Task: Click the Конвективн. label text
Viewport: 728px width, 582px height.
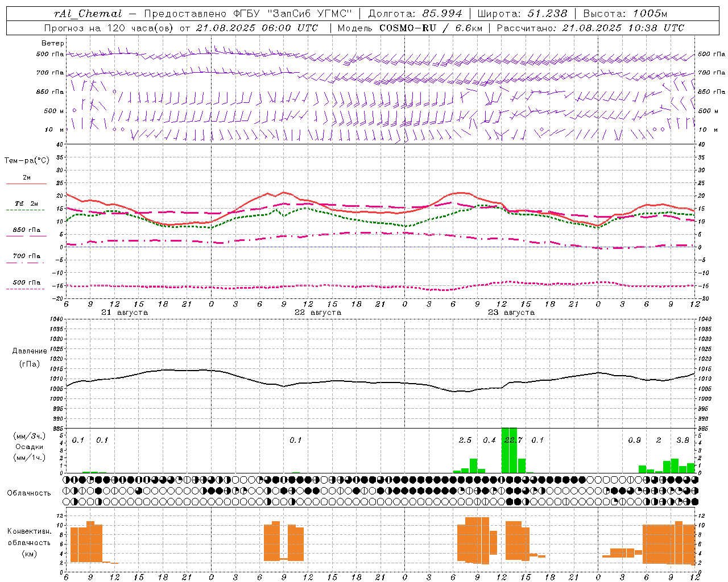Action: (30, 531)
